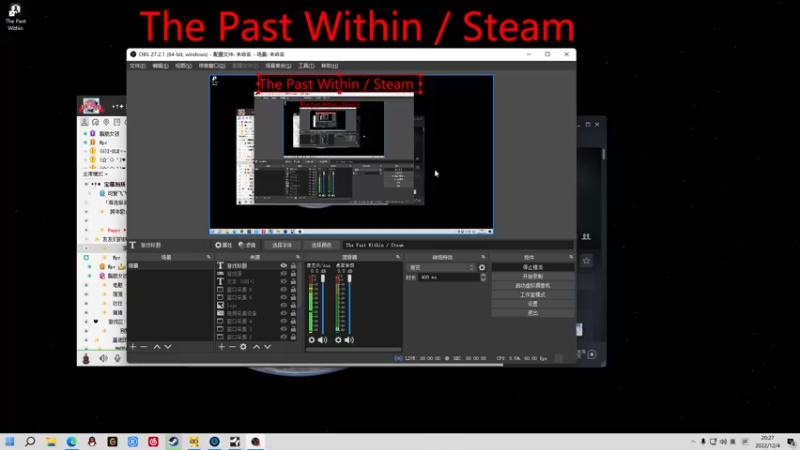
Task: Click the 退出 button in Controls
Action: tap(533, 313)
